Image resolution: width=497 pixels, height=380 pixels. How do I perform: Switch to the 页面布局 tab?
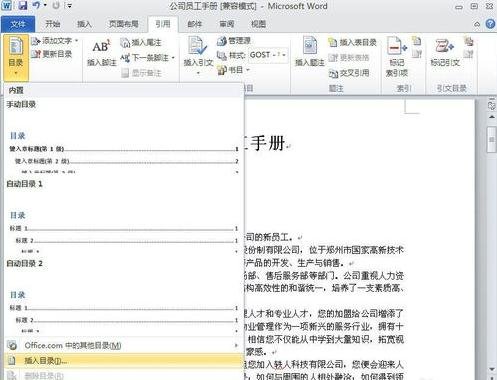click(x=123, y=24)
